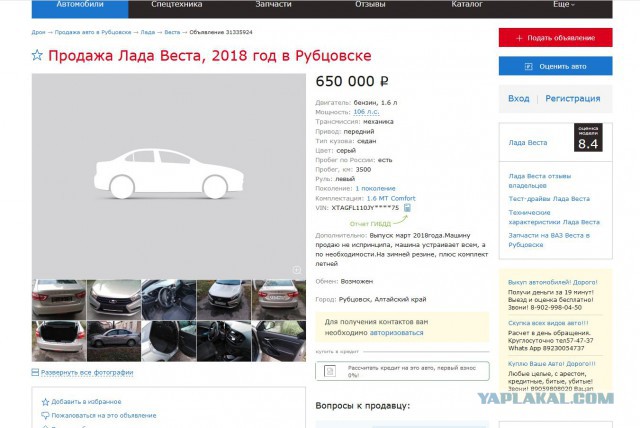Click Добавить в избранное link

point(86,402)
